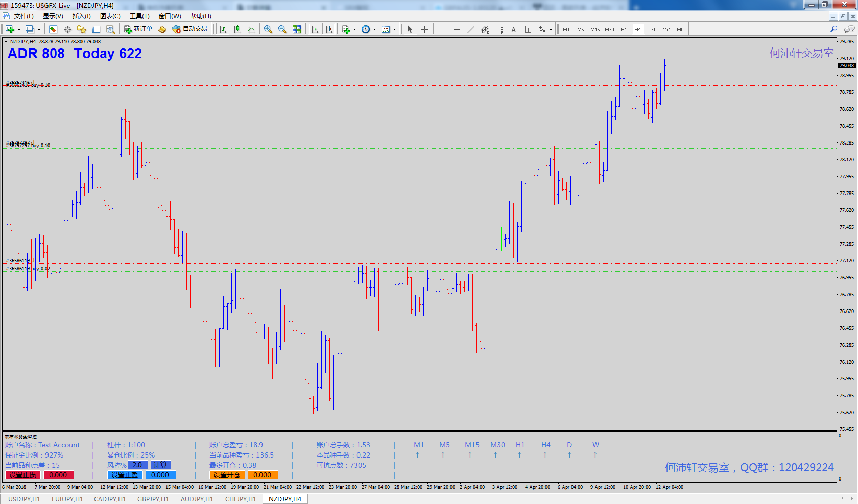Open the search magnifier in toolbar
The image size is (858, 504).
(834, 29)
